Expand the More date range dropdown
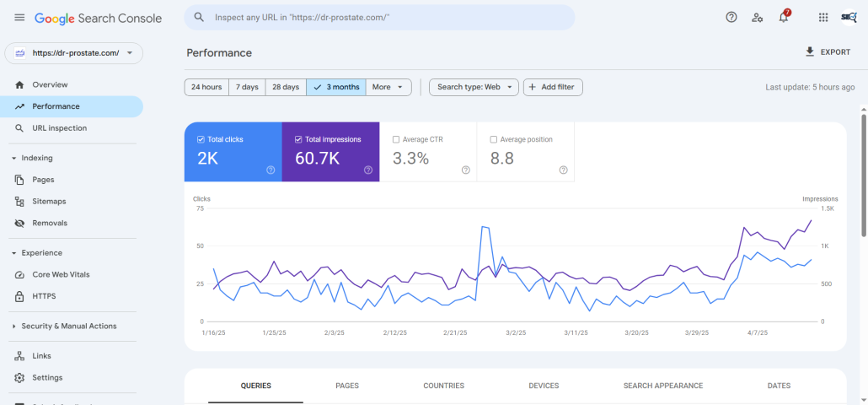This screenshot has height=405, width=868. pos(388,87)
